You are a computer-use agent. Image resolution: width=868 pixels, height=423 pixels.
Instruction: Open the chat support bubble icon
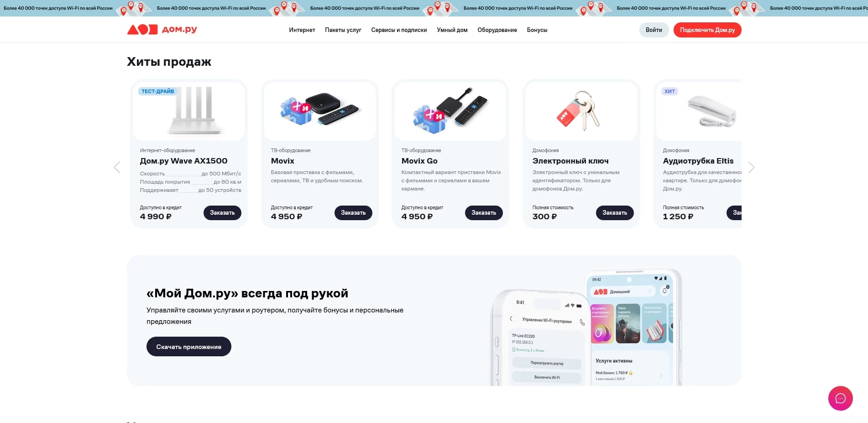point(840,398)
